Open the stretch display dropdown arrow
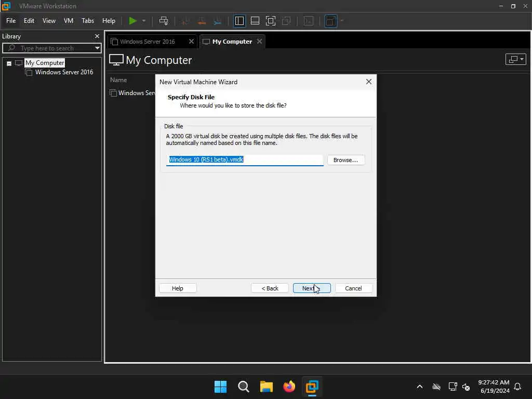This screenshot has width=532, height=399. [342, 21]
